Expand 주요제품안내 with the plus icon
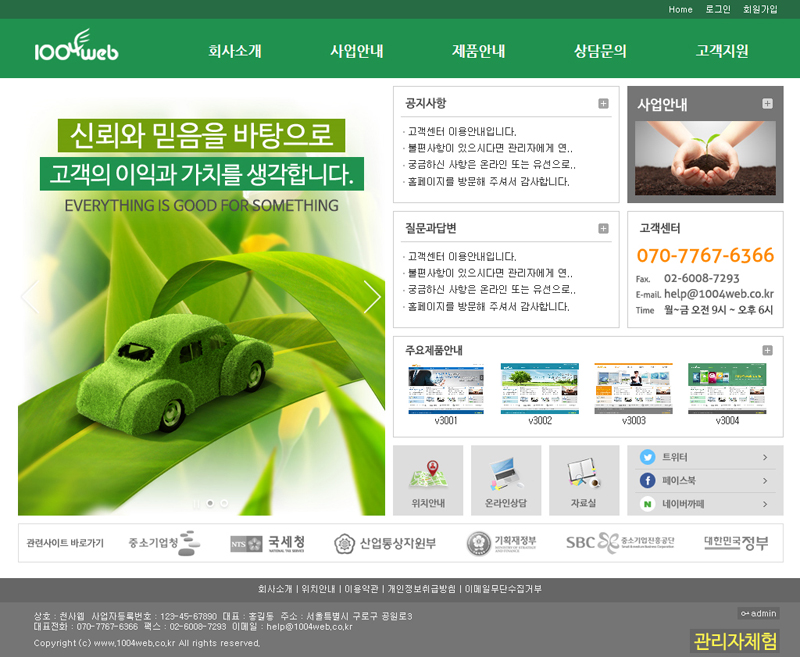Screen dimensions: 800x657 point(767,350)
